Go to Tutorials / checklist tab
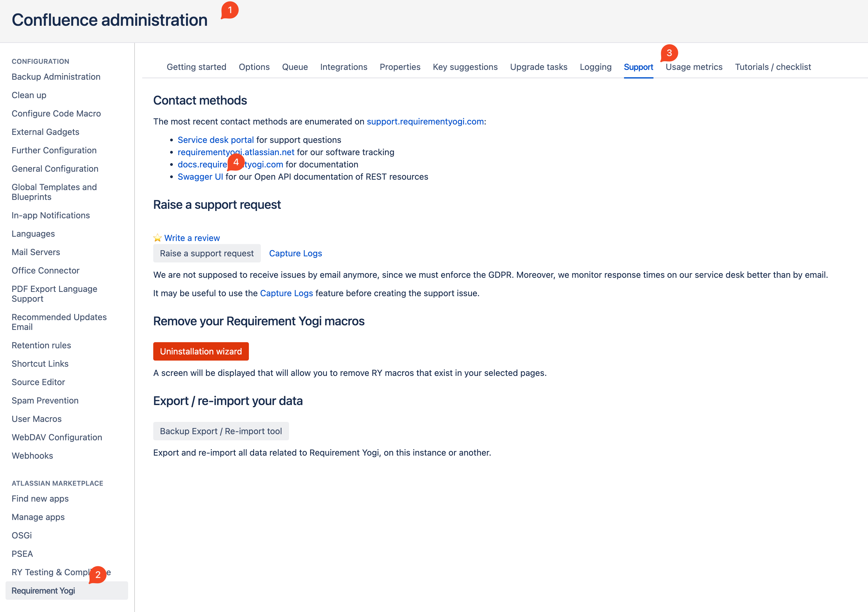The width and height of the screenshot is (868, 612). point(773,67)
